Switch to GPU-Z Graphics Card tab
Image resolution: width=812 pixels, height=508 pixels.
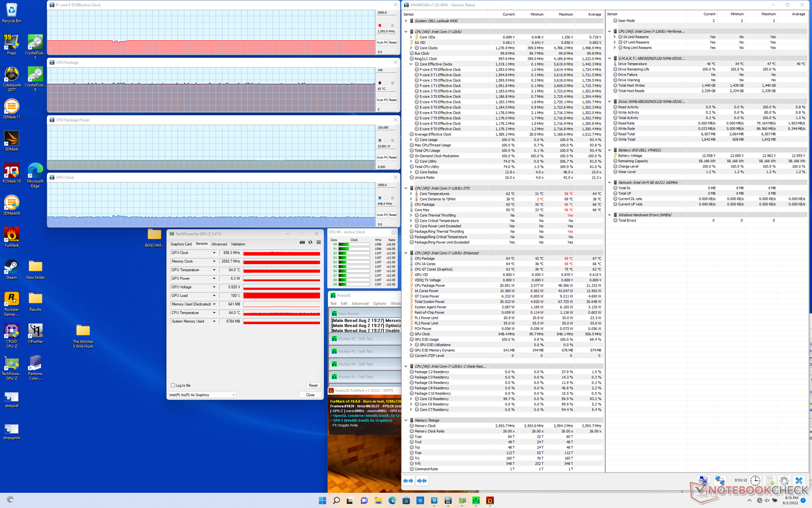[x=181, y=244]
